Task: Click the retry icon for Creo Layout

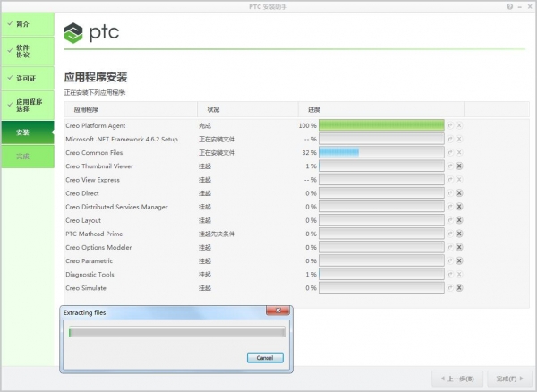Action: (450, 220)
